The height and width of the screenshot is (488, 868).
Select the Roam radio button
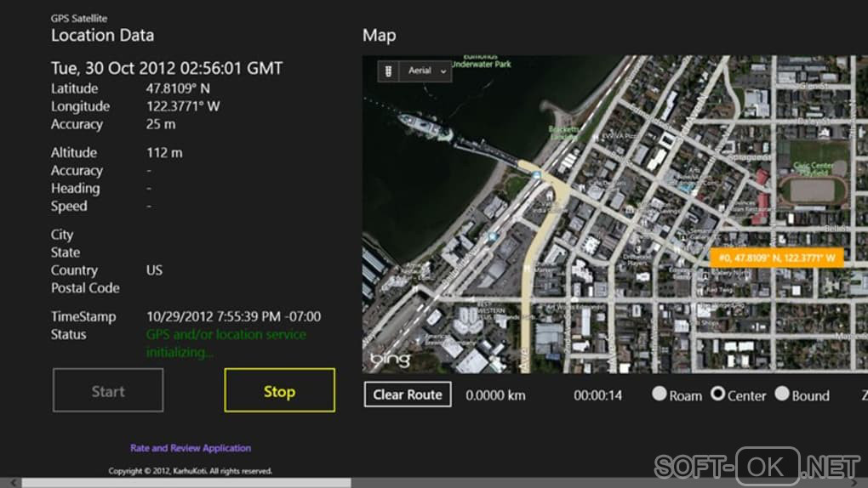(660, 394)
